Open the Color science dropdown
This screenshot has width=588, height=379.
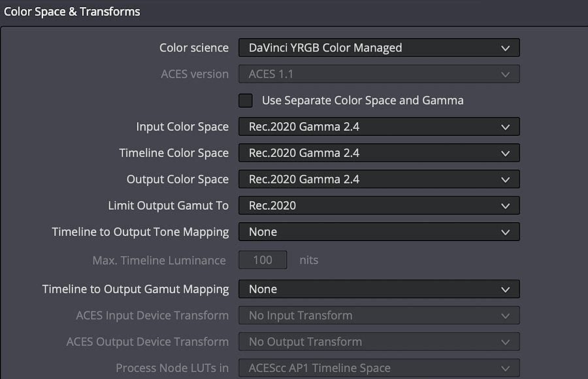click(379, 48)
